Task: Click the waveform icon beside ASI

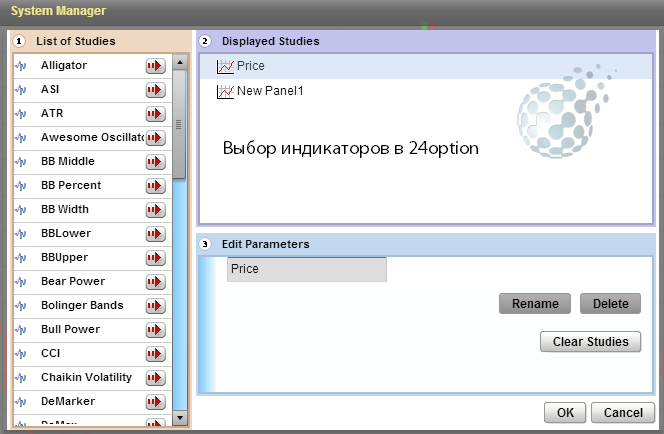Action: click(x=20, y=90)
